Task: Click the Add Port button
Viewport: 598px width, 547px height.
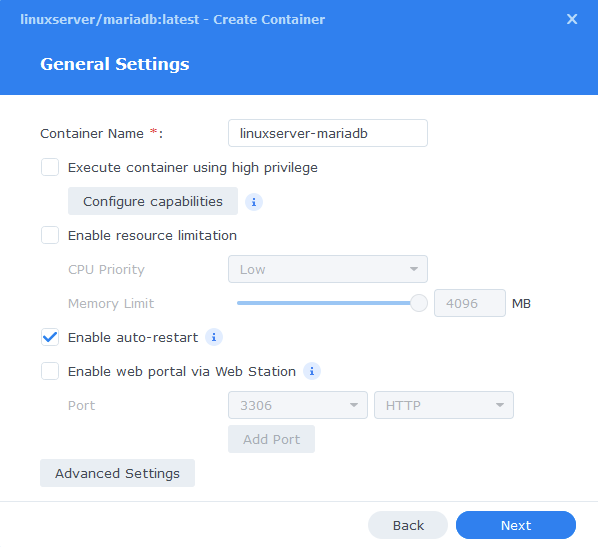Action: (271, 439)
